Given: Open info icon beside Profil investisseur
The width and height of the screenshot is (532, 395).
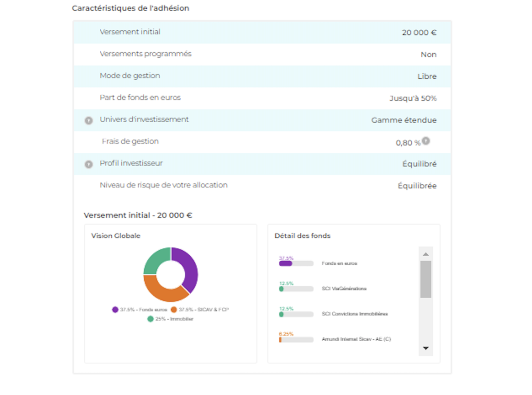Looking at the screenshot, I should 89,164.
